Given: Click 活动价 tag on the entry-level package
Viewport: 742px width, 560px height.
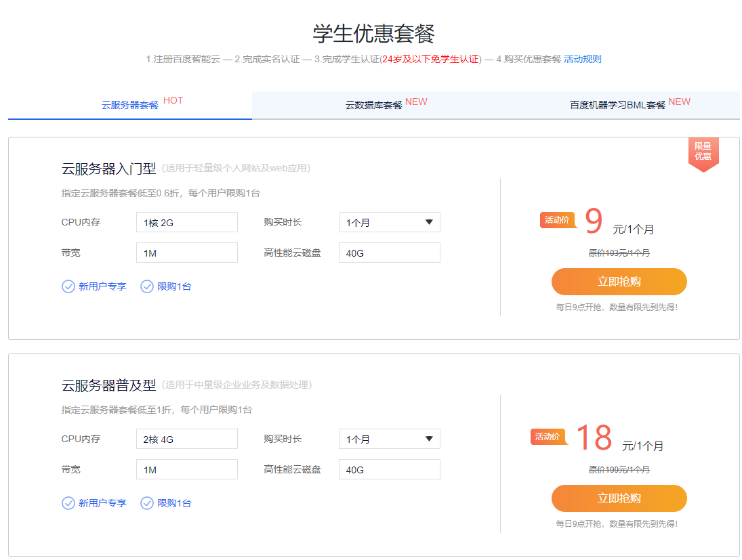Looking at the screenshot, I should coord(557,220).
